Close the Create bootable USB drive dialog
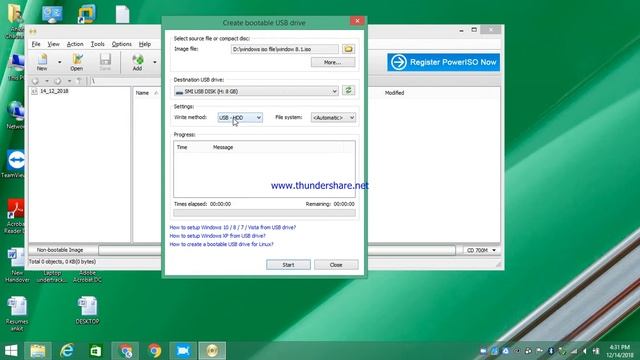Screen dimensions: 640x360 click(357, 21)
